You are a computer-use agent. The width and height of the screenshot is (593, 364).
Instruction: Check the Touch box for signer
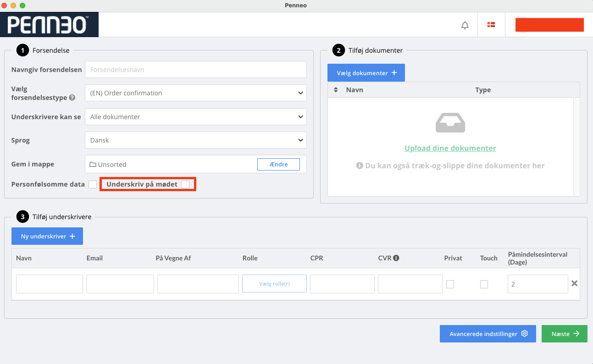pos(484,284)
